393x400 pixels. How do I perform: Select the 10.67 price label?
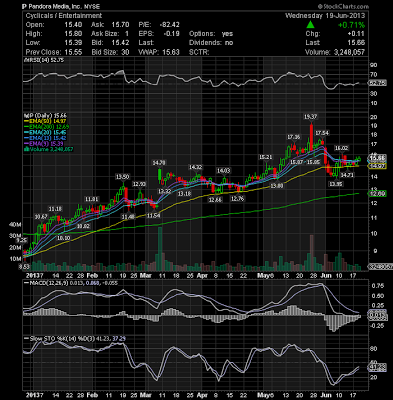[41, 217]
